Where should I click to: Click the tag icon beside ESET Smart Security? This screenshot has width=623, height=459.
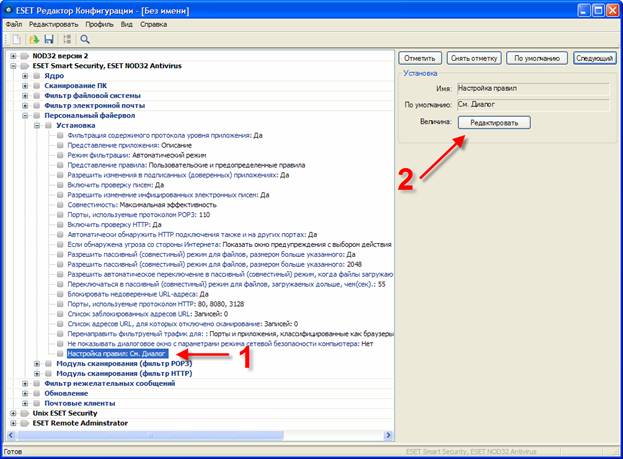(x=25, y=66)
